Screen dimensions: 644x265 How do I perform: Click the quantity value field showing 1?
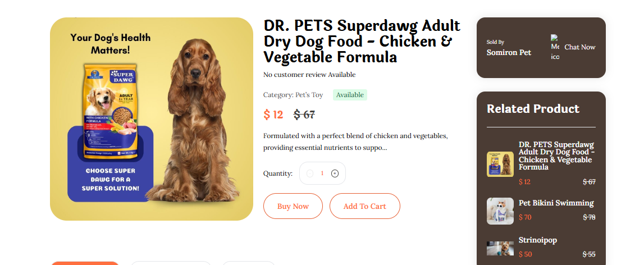pyautogui.click(x=322, y=173)
